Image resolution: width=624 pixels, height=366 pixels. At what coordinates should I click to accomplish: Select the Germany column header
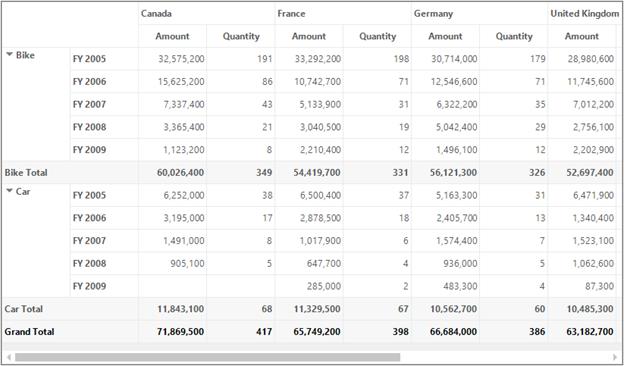click(433, 14)
